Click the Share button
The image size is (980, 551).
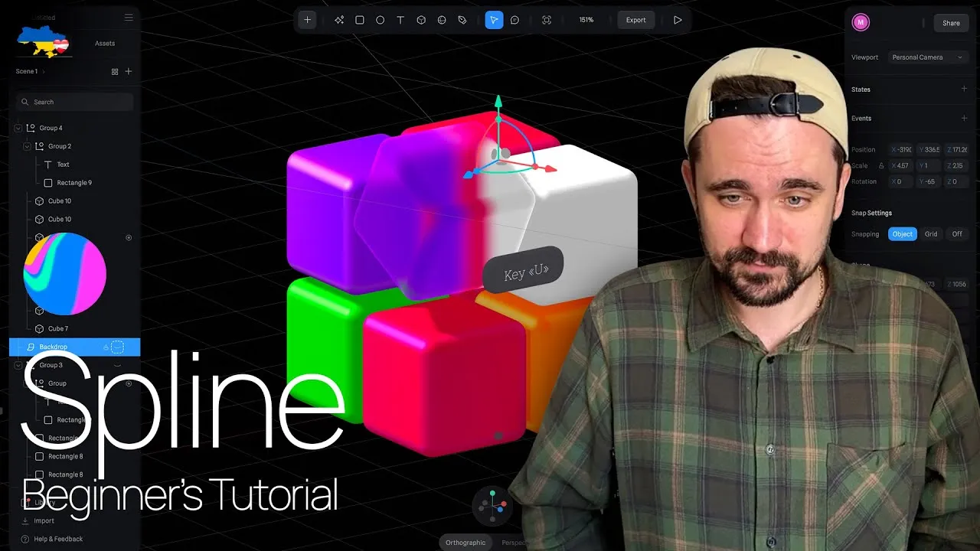click(951, 23)
